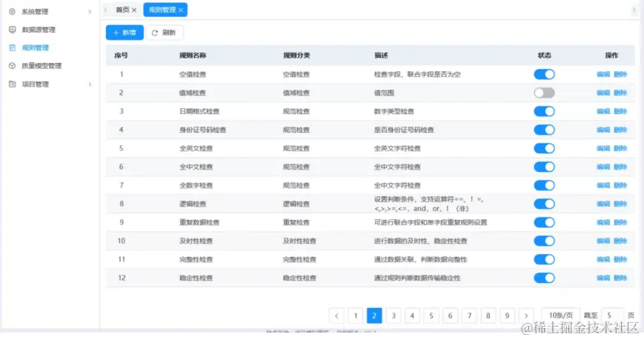The width and height of the screenshot is (644, 340).
Task: Open the 10条/页 page size dropdown
Action: pyautogui.click(x=560, y=316)
